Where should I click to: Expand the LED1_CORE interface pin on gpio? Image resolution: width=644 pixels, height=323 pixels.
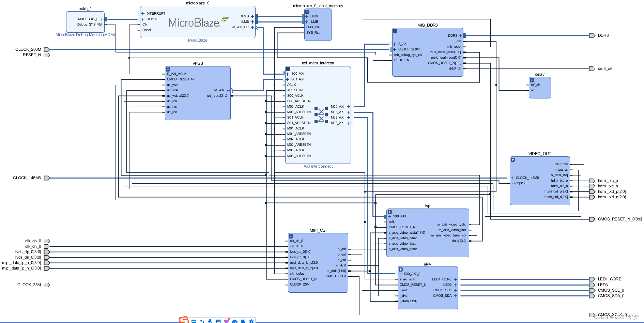(x=455, y=279)
